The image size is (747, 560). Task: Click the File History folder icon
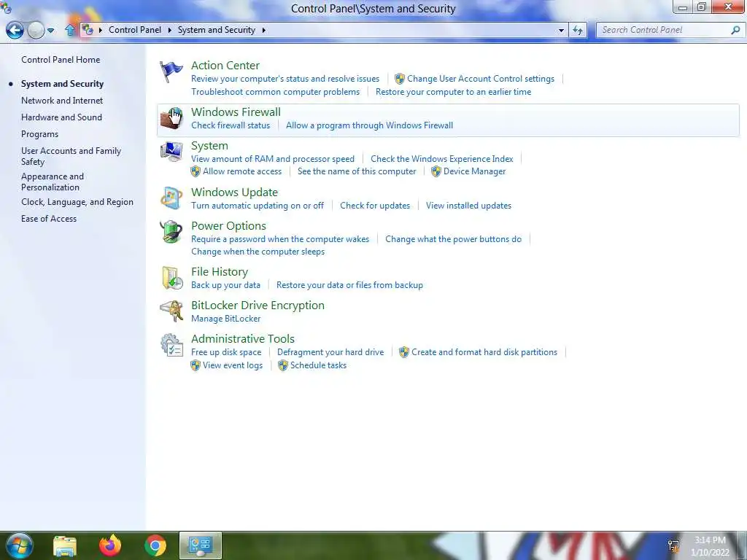click(171, 278)
